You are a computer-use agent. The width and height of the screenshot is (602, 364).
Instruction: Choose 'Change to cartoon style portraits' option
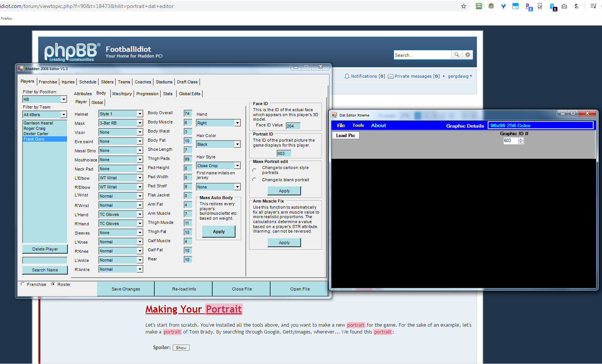[x=255, y=170]
